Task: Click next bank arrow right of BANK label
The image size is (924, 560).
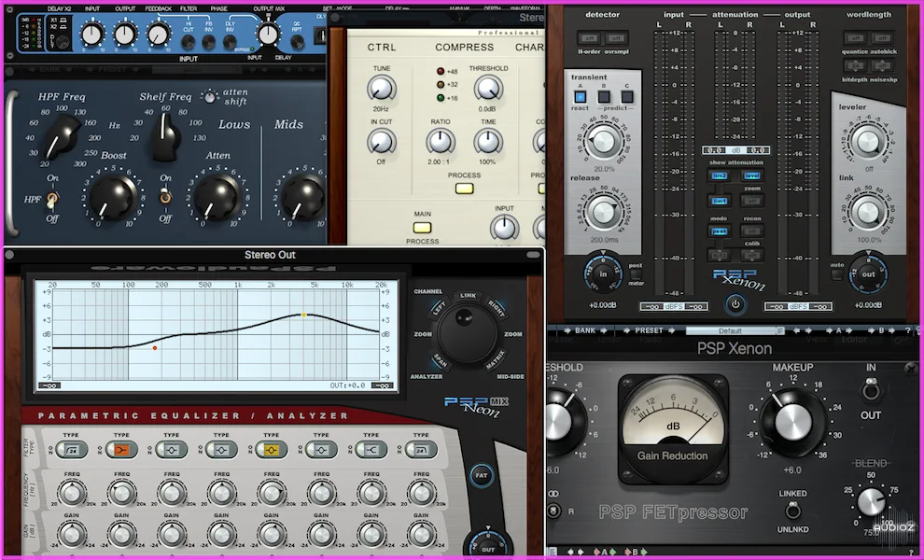Action: coord(604,330)
